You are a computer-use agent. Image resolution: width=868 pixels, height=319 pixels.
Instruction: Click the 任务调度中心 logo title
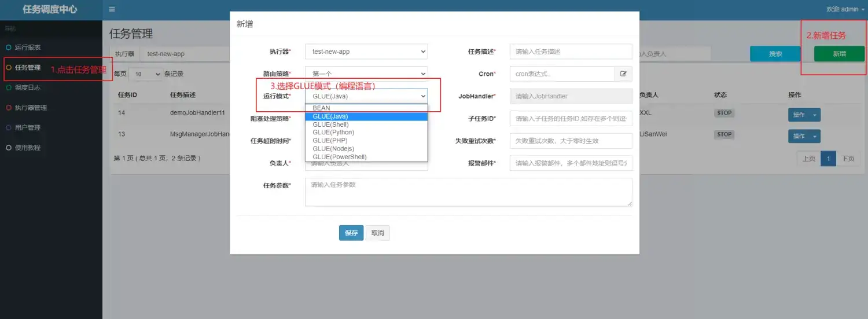[50, 9]
